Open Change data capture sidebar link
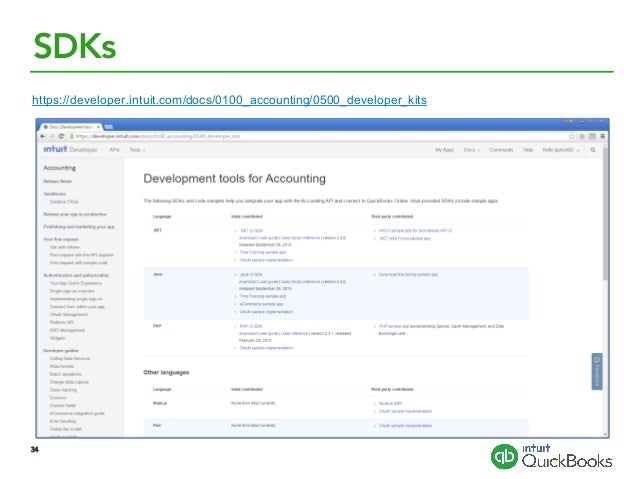The image size is (638, 479). point(69,382)
